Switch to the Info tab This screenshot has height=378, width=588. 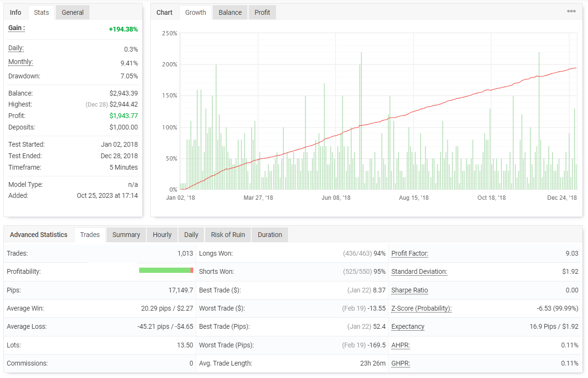pos(16,12)
